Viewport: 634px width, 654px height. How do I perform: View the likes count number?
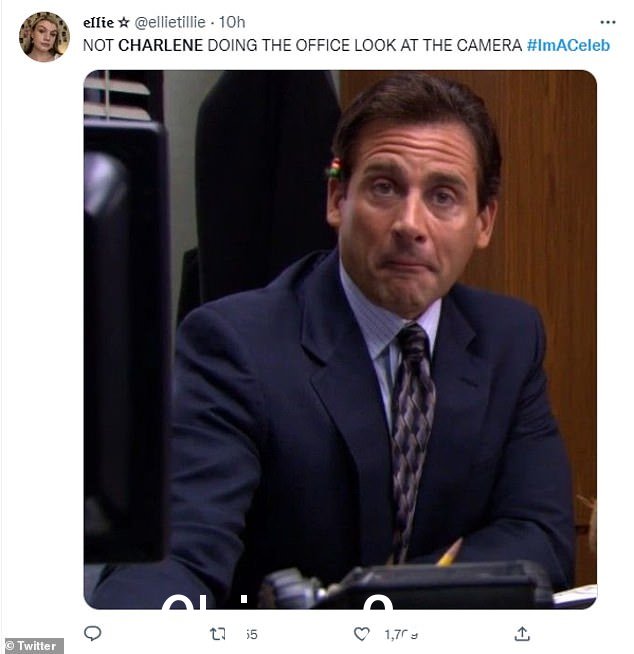pos(401,634)
